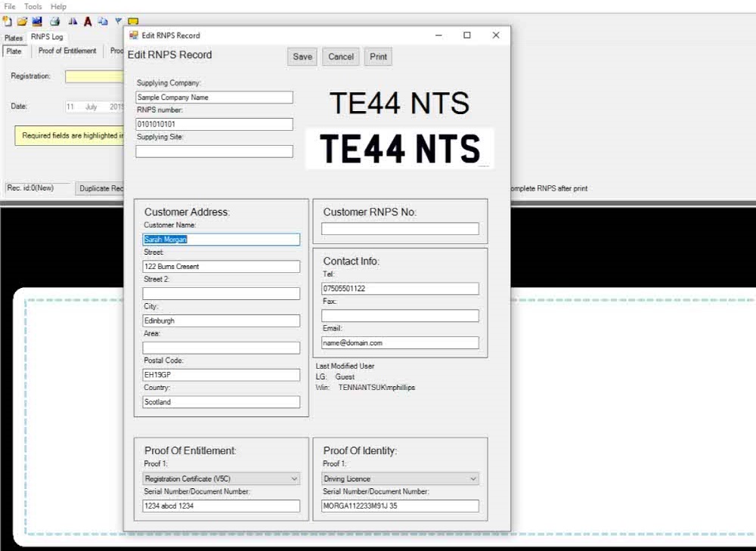
Task: Click the TENNANTSUK\mphillips Win user text
Action: 376,388
